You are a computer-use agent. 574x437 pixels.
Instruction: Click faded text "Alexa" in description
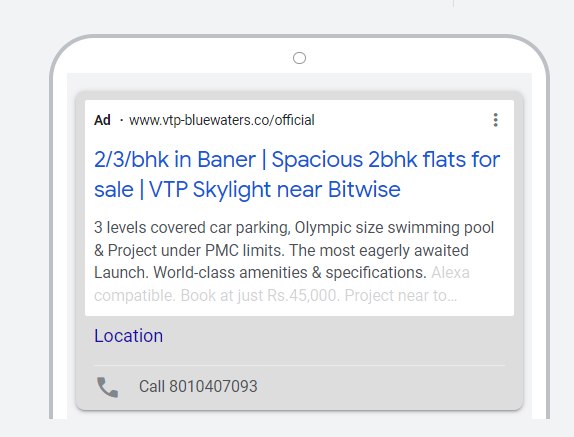[x=450, y=273]
